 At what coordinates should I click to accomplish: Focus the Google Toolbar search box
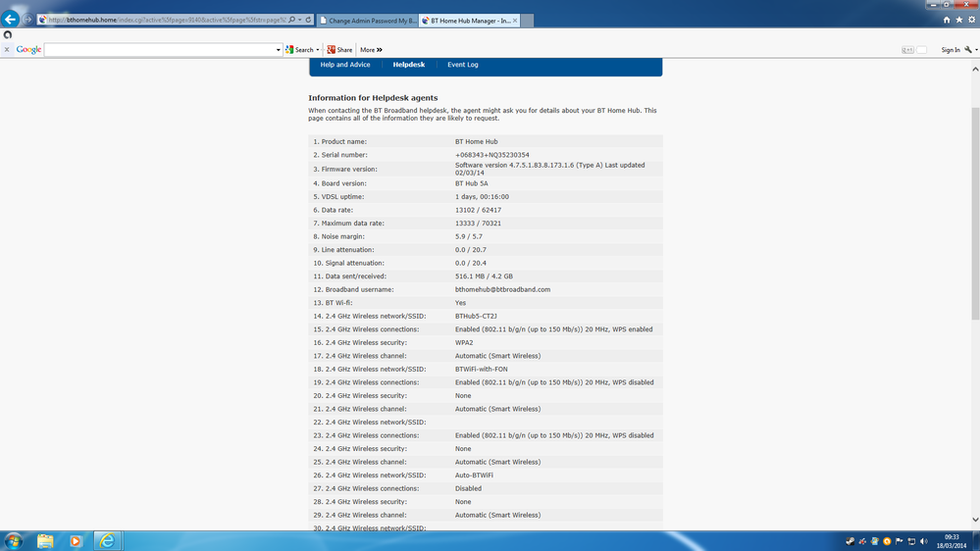[159, 50]
